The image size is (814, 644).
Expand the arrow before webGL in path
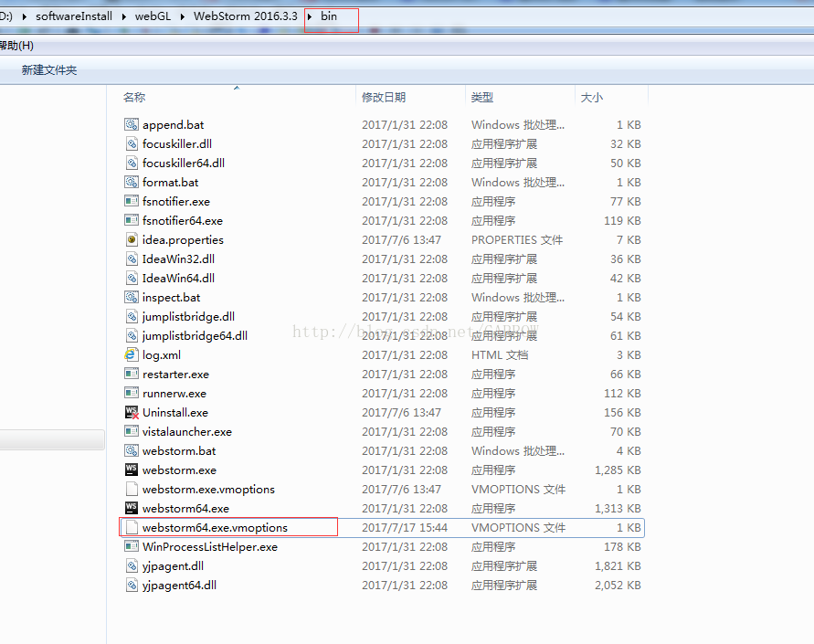124,16
